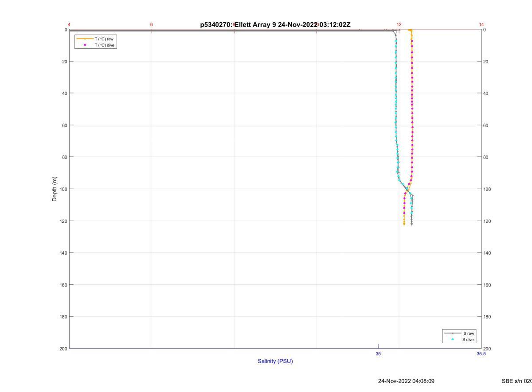Click the left depth tick label 120

[63, 221]
